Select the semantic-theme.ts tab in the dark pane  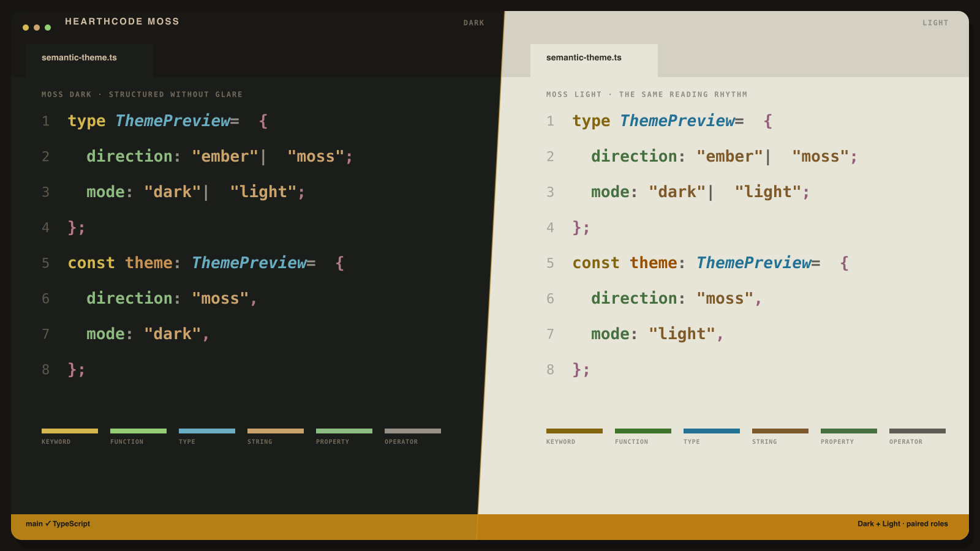click(89, 60)
